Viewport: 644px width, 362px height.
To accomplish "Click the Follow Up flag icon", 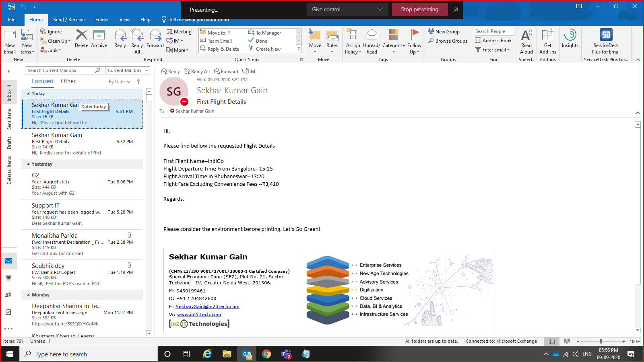I will click(415, 35).
